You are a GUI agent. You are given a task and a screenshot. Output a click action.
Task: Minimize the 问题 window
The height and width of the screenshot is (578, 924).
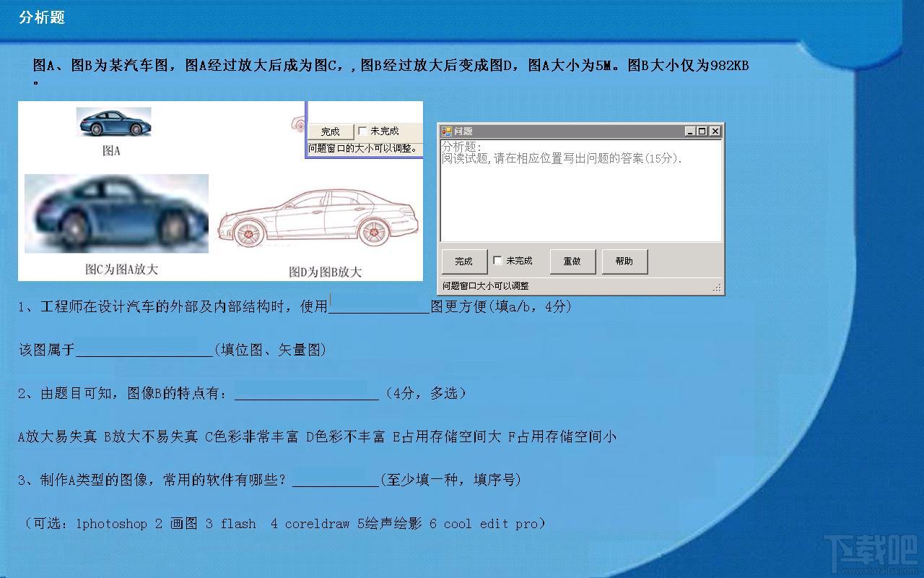[690, 131]
